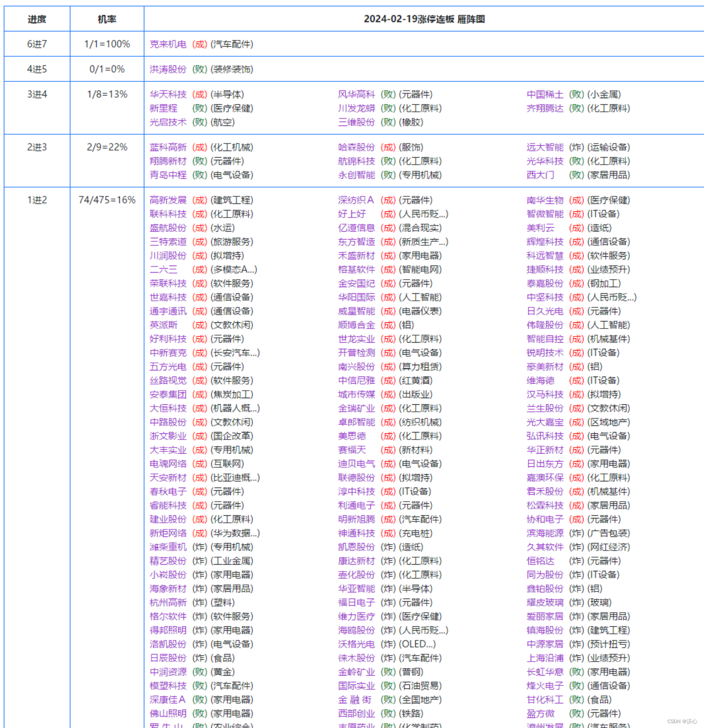Select 华阳国际 stock name
This screenshot has width=704, height=728.
click(x=356, y=297)
